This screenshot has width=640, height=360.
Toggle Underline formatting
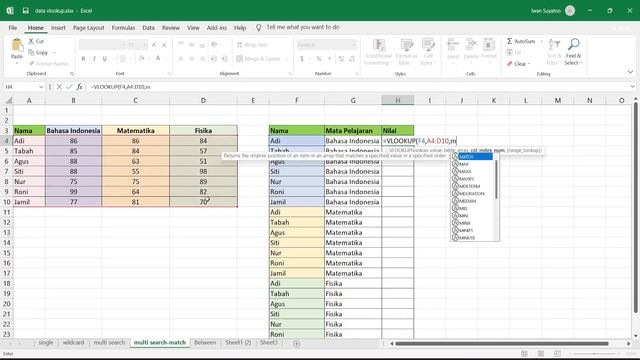point(104,59)
